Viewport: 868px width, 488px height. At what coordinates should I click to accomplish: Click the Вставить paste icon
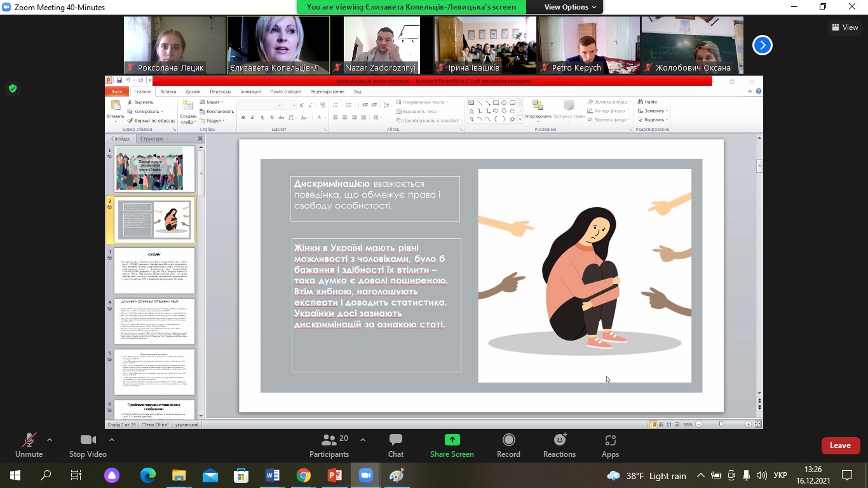(x=116, y=106)
